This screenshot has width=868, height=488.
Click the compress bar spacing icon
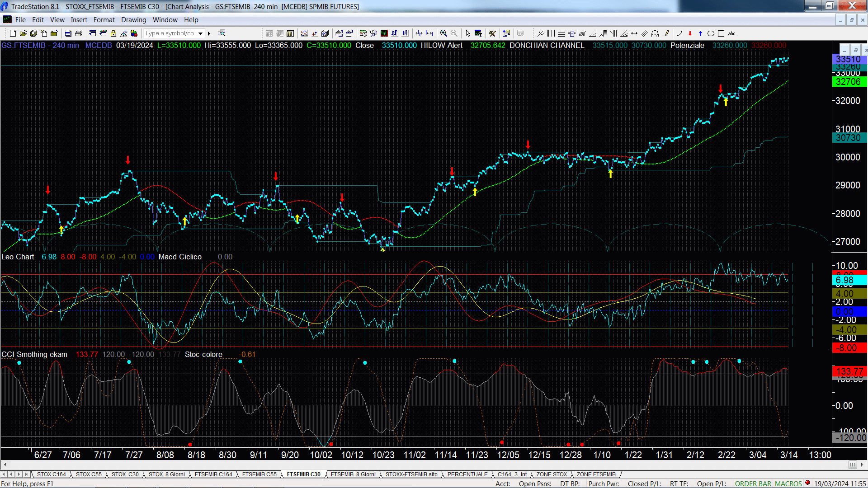tap(419, 33)
